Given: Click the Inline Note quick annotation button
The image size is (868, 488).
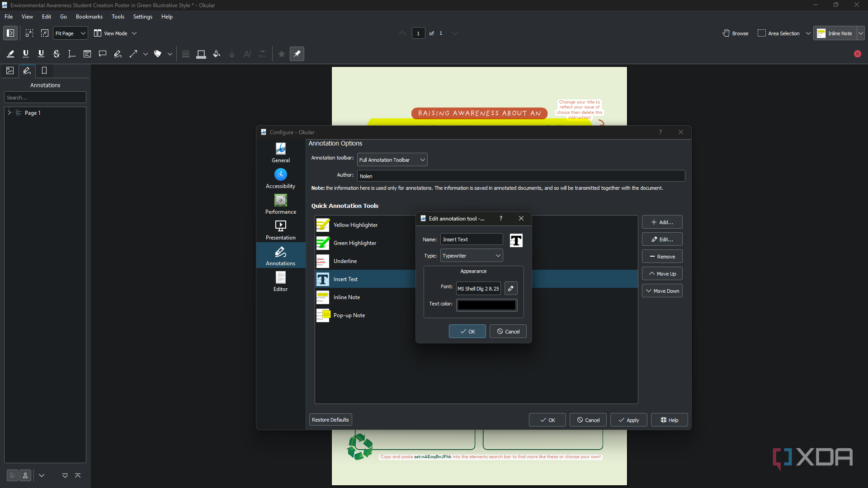Looking at the screenshot, I should tap(835, 33).
